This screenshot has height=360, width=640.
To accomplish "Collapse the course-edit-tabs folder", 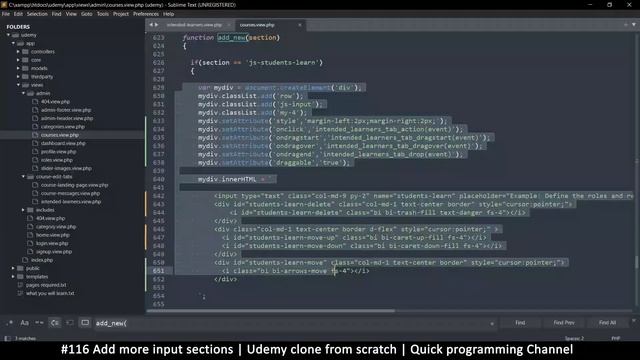I will coord(23,177).
